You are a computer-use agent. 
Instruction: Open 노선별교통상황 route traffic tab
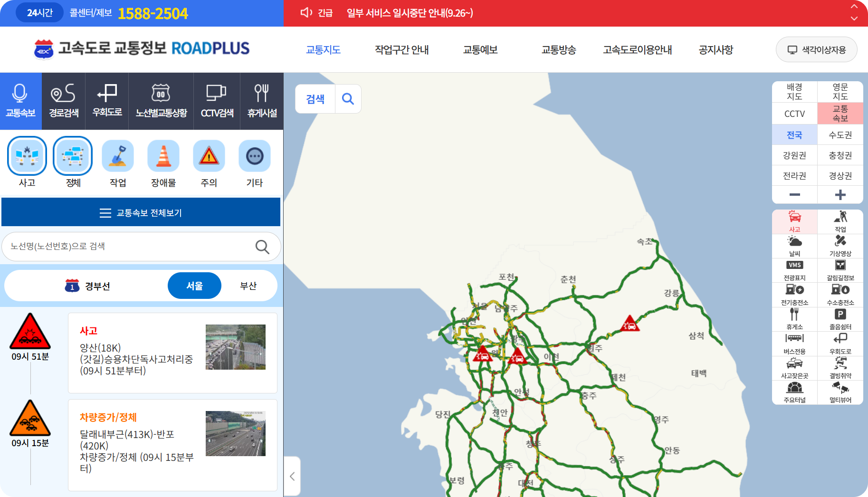click(x=161, y=101)
